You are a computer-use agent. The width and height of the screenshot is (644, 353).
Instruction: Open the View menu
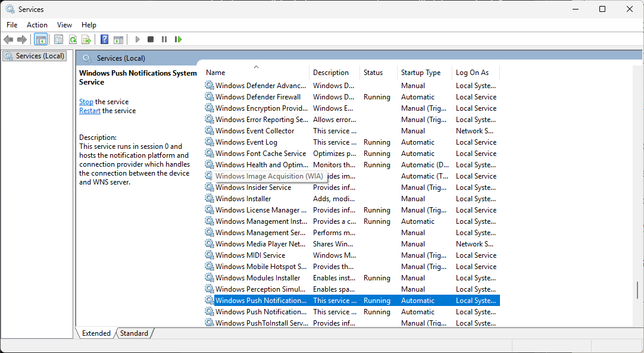[64, 25]
